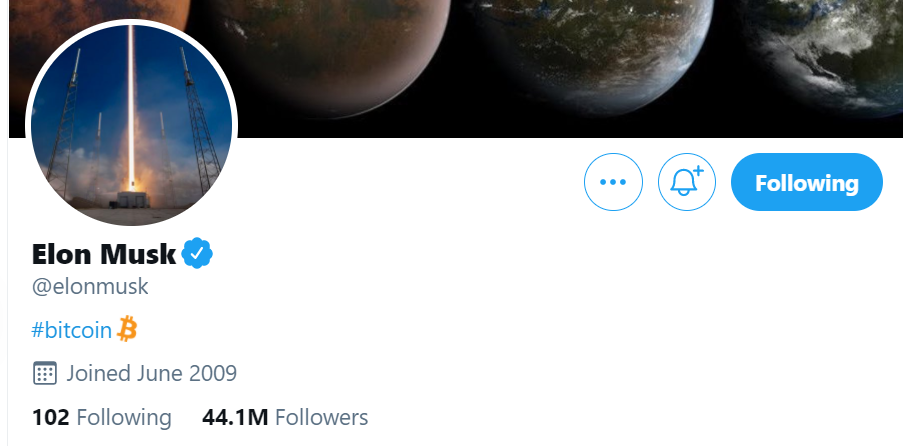Click the 44.1M follower count number
903x446 pixels.
[235, 417]
